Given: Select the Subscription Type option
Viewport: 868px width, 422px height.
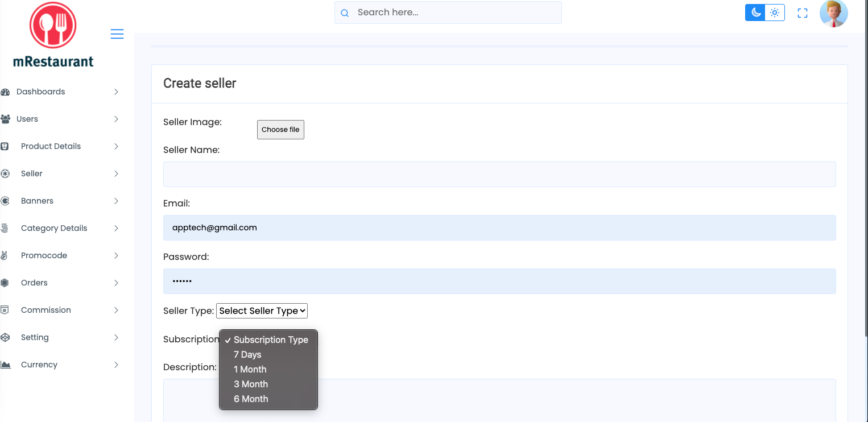Looking at the screenshot, I should pos(268,340).
